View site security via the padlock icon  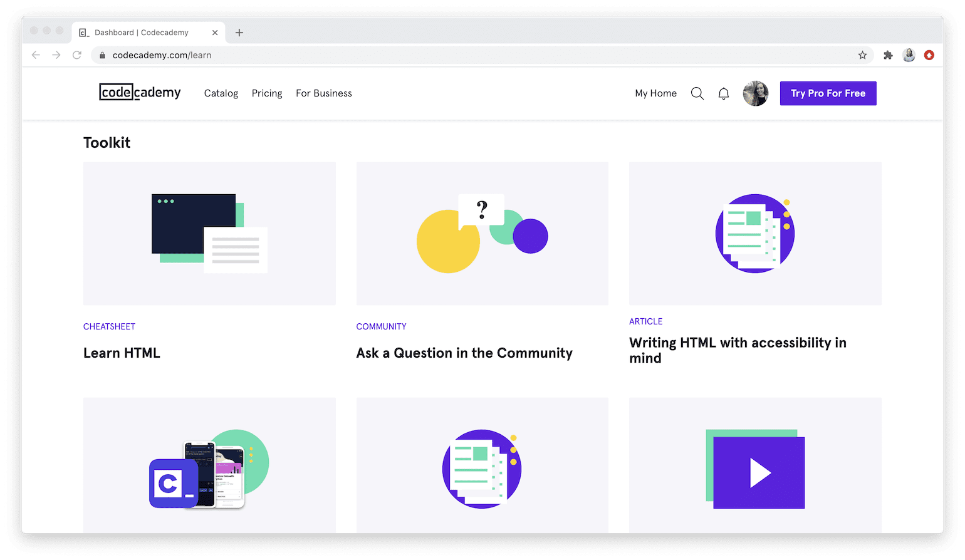102,55
